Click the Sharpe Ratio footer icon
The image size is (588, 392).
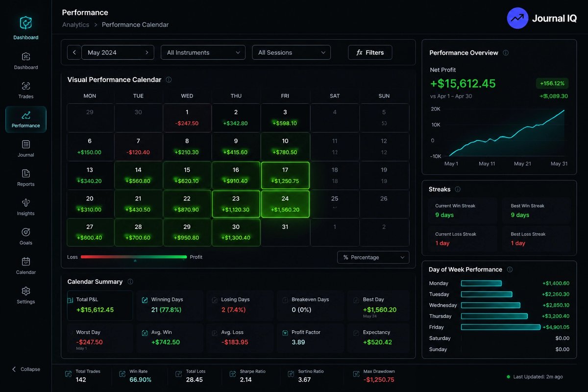pyautogui.click(x=233, y=375)
